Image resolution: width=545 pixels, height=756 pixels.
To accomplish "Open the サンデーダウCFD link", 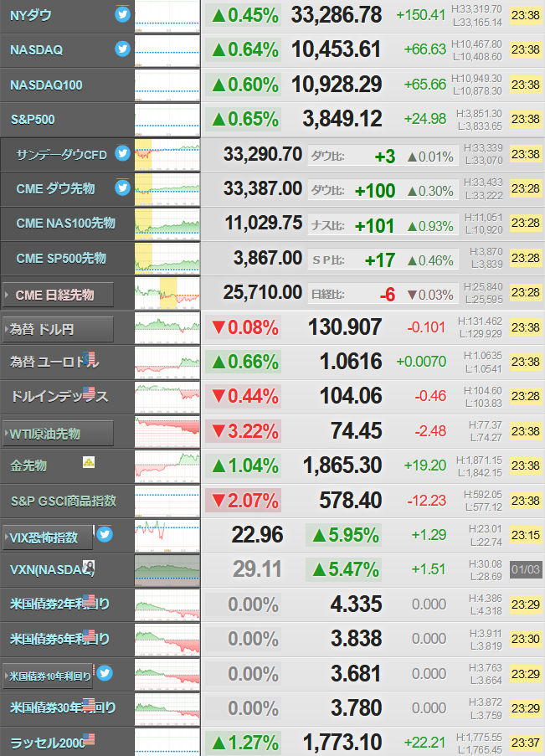I will point(61,155).
